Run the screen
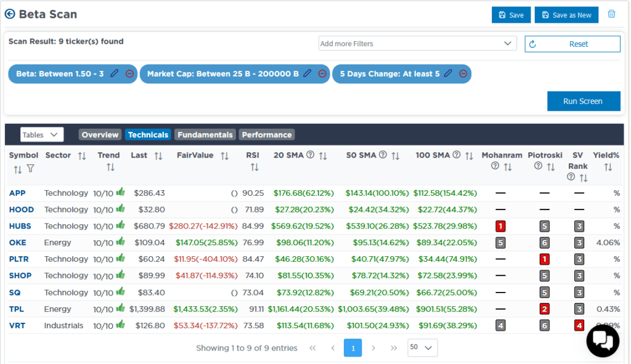The width and height of the screenshot is (631, 364). [584, 101]
